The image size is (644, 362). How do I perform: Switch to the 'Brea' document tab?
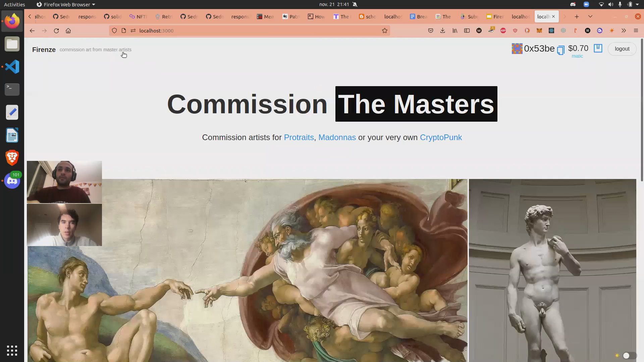coord(419,16)
